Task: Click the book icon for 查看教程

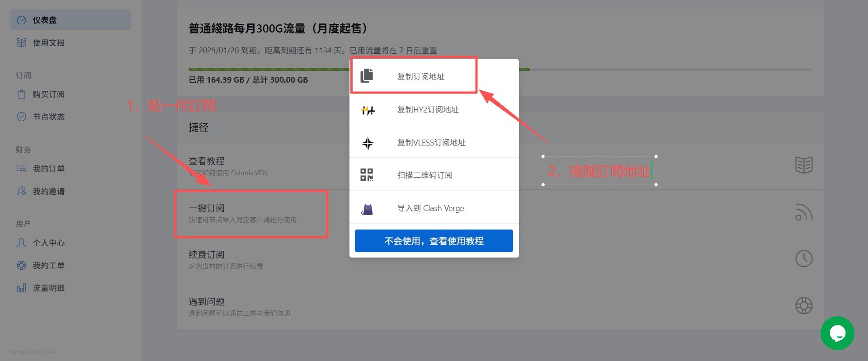Action: tap(804, 165)
